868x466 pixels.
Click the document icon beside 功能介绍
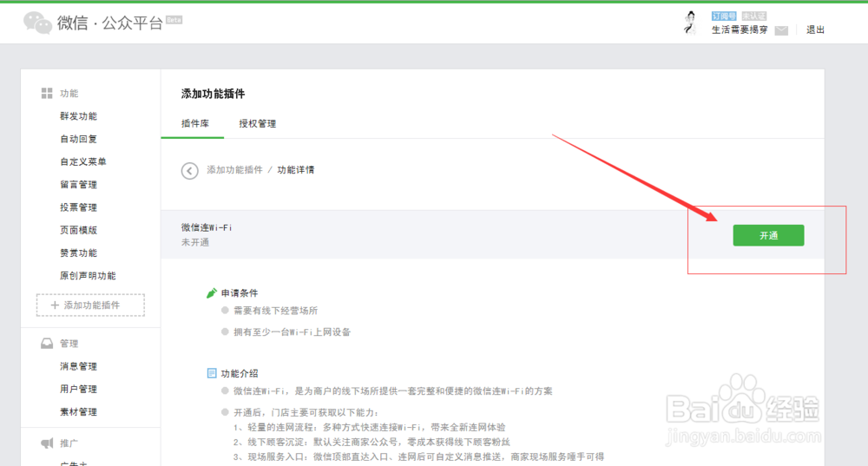pyautogui.click(x=212, y=373)
